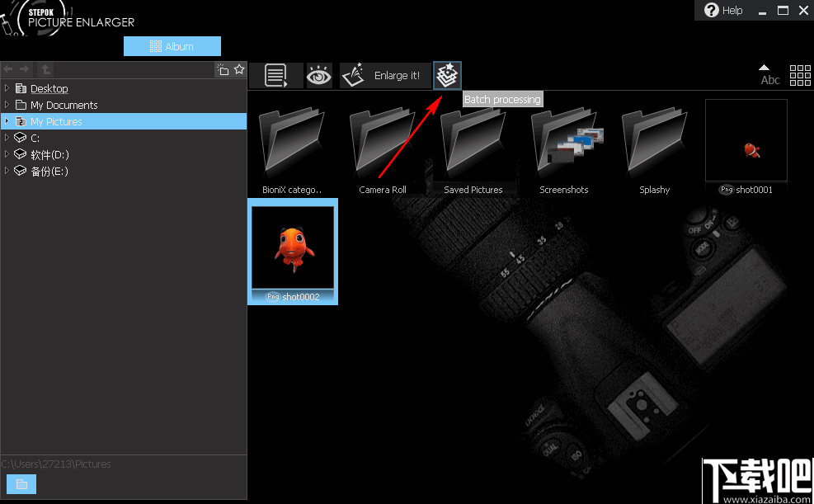This screenshot has height=504, width=814.
Task: Expand the My Pictures tree node
Action: [7, 121]
